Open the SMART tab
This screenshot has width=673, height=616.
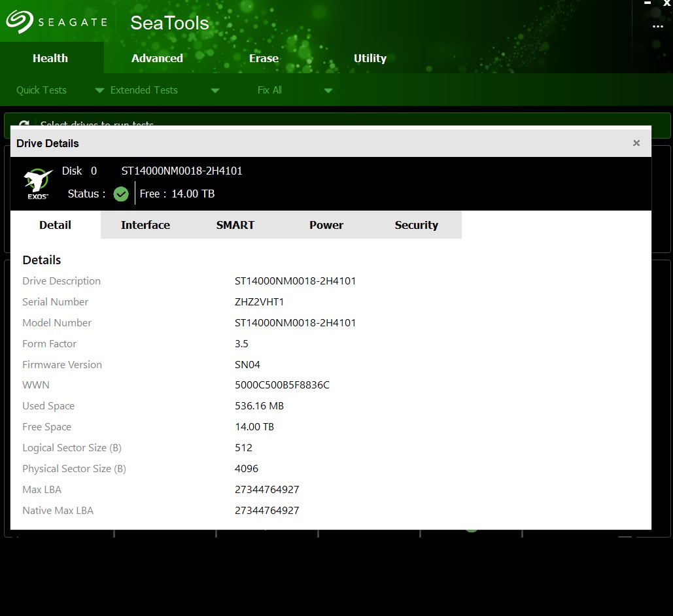pyautogui.click(x=235, y=225)
